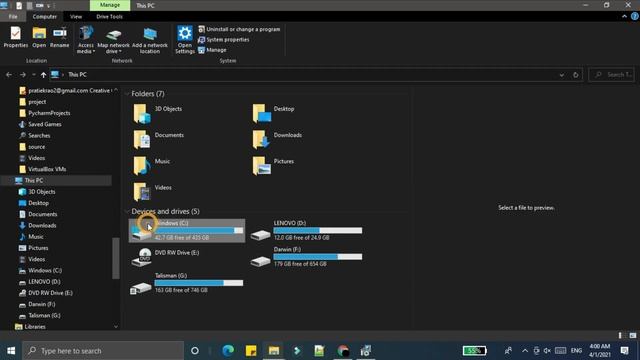Open the Access media dropdown
Viewport: 640px width, 360px height.
point(86,40)
